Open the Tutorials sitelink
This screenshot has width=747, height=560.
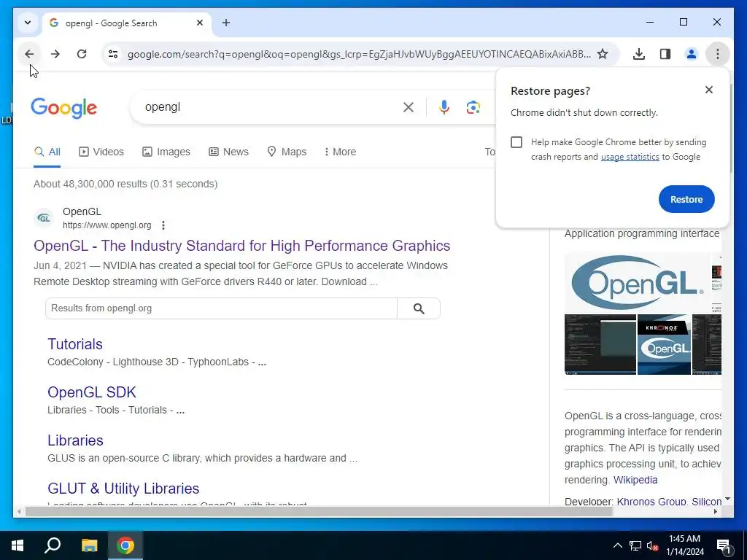[75, 344]
